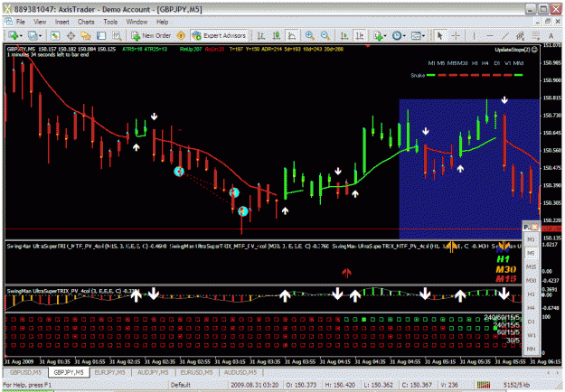Viewport: 565px width, 392px height.
Task: Open the Charts menu
Action: click(86, 22)
